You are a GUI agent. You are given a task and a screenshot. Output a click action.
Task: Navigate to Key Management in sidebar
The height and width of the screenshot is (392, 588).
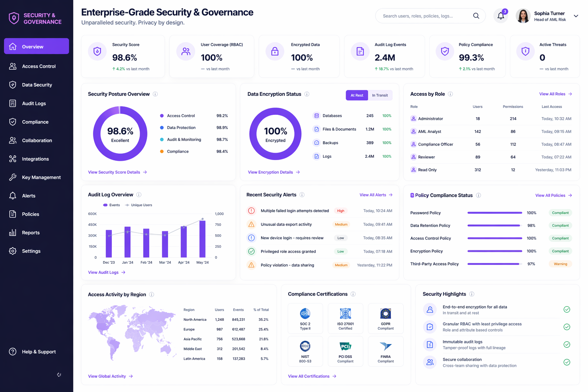point(36,177)
